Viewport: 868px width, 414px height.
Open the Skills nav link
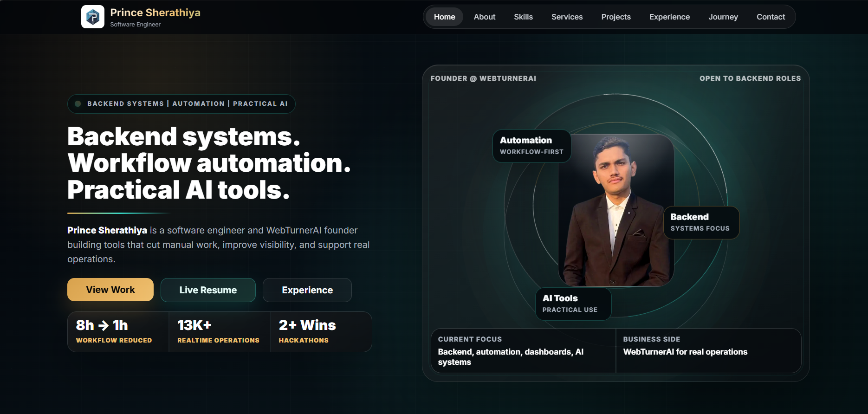tap(523, 17)
